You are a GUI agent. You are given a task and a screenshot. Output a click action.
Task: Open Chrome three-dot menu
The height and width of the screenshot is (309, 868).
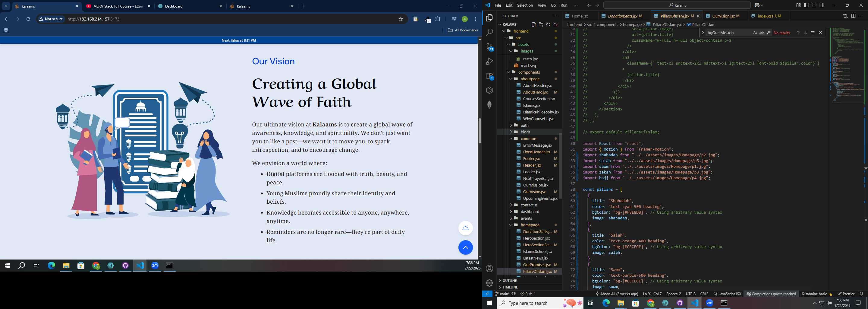pyautogui.click(x=476, y=19)
